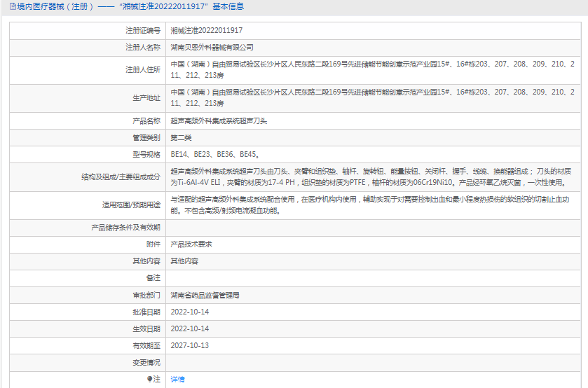Click the 注册人名称 label

pos(143,47)
